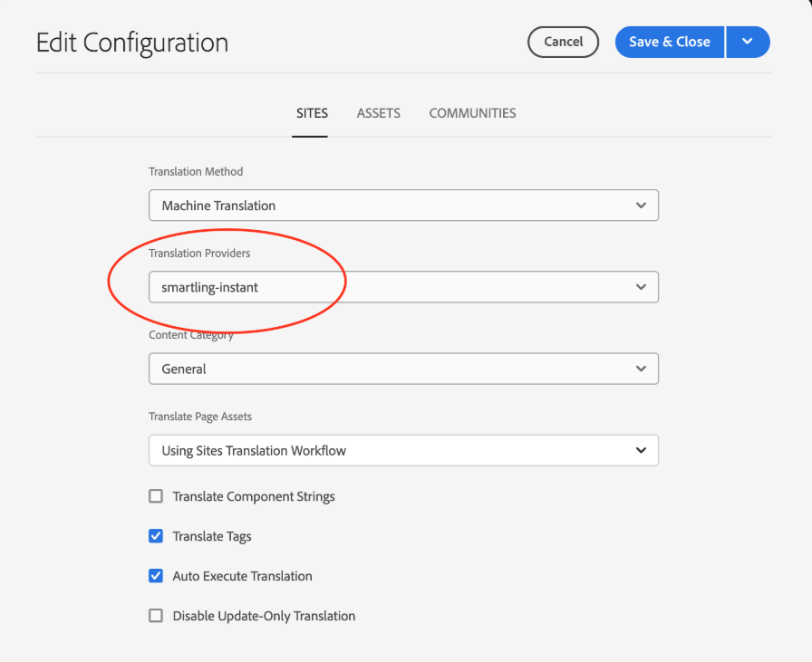Switch to the Assets tab
The image size is (812, 662).
[x=379, y=113]
